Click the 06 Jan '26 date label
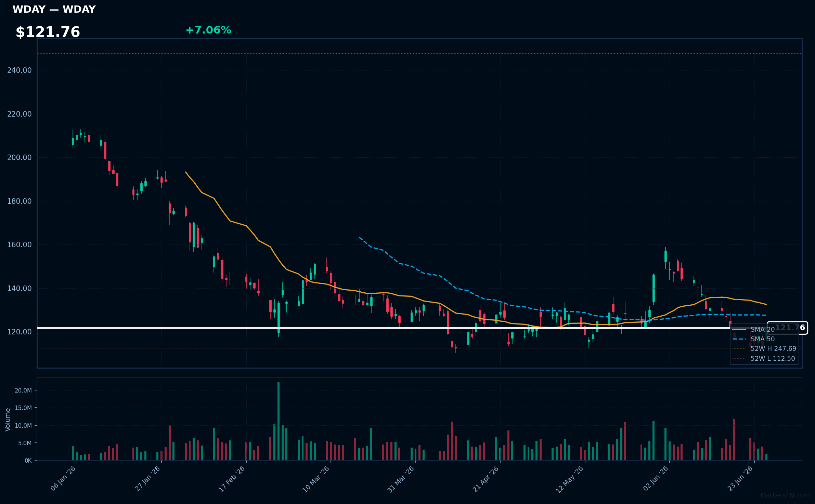 coord(63,479)
